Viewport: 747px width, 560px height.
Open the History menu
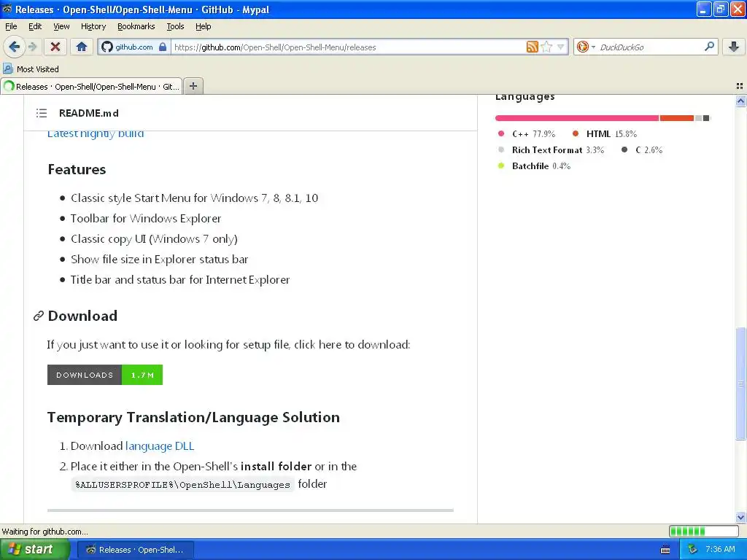93,26
